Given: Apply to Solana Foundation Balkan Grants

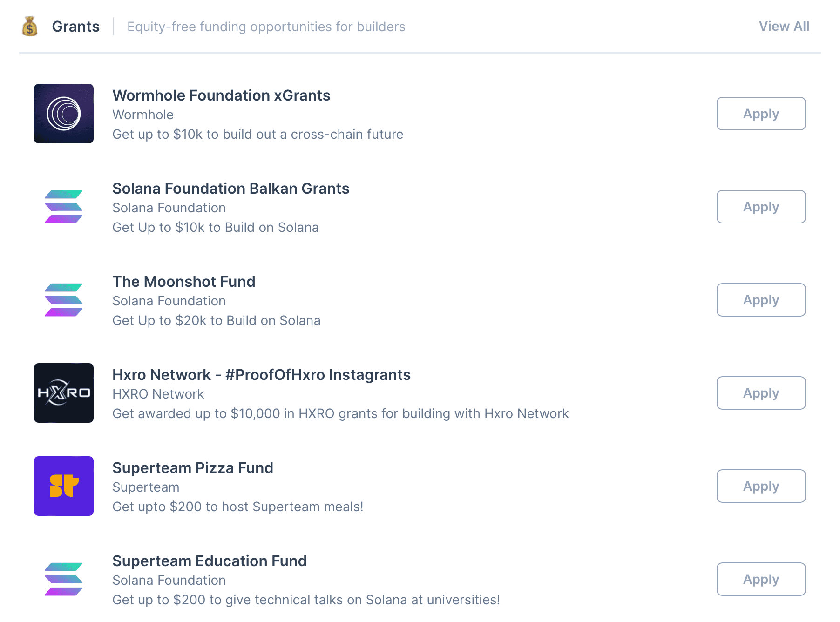Looking at the screenshot, I should coord(761,207).
